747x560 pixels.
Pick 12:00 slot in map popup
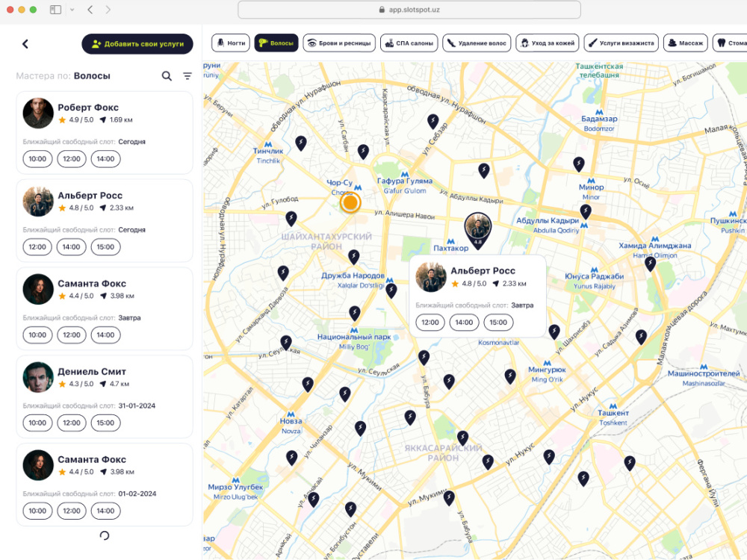tap(430, 323)
